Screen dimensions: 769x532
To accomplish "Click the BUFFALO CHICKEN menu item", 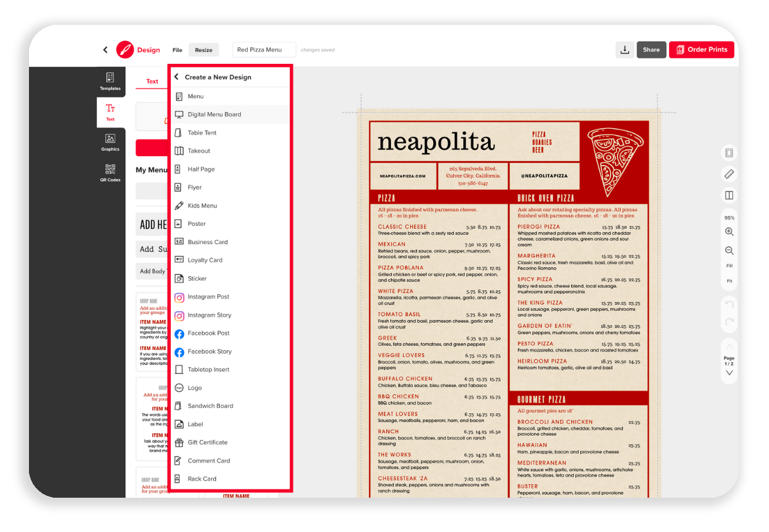I will (405, 379).
